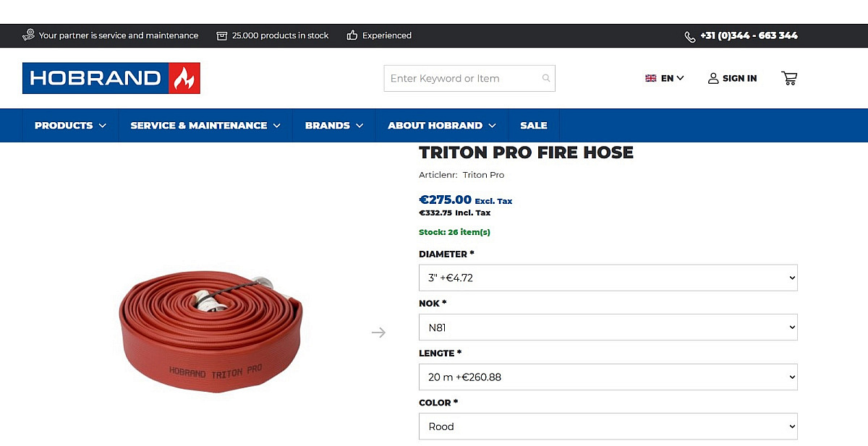Expand the Service & Maintenance menu
Image resolution: width=868 pixels, height=446 pixels.
click(x=205, y=125)
